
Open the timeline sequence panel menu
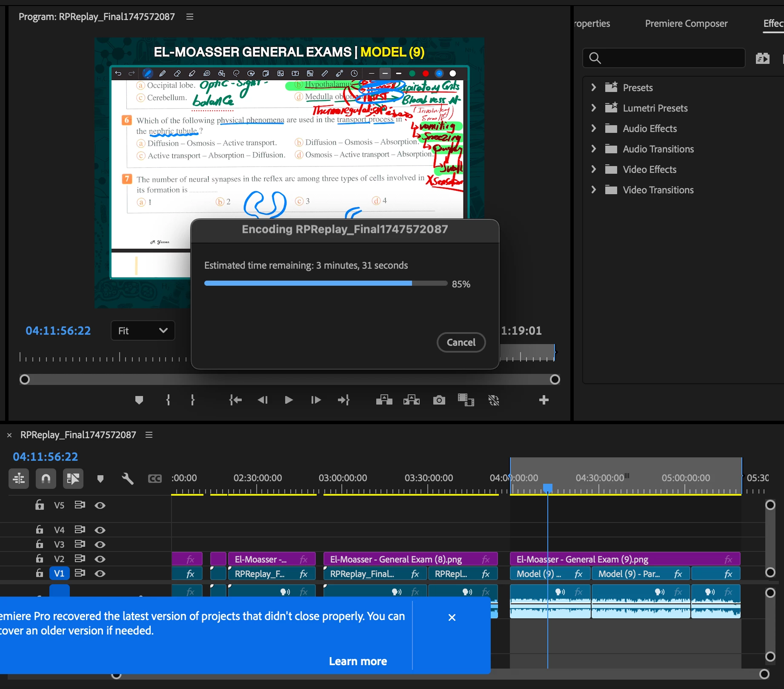point(149,435)
